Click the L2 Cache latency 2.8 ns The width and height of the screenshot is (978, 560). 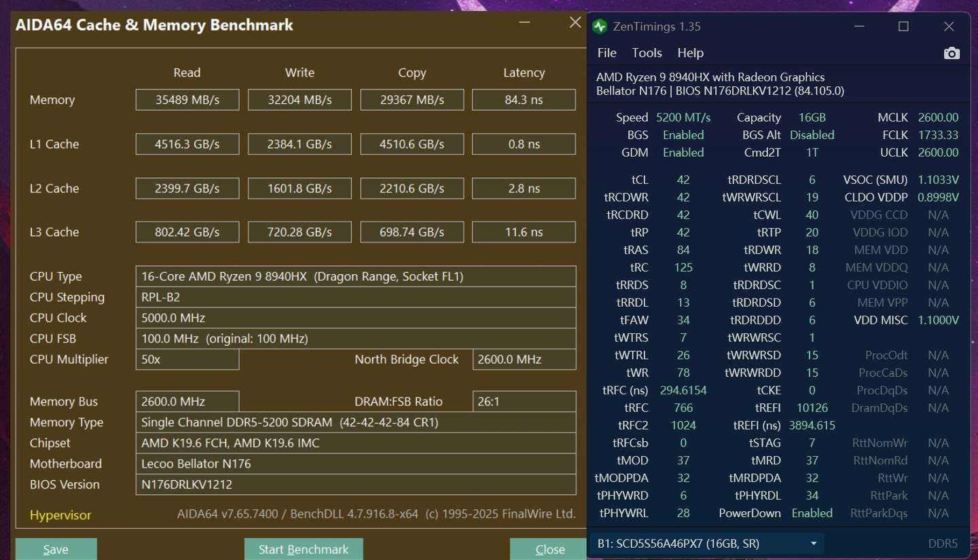point(524,188)
